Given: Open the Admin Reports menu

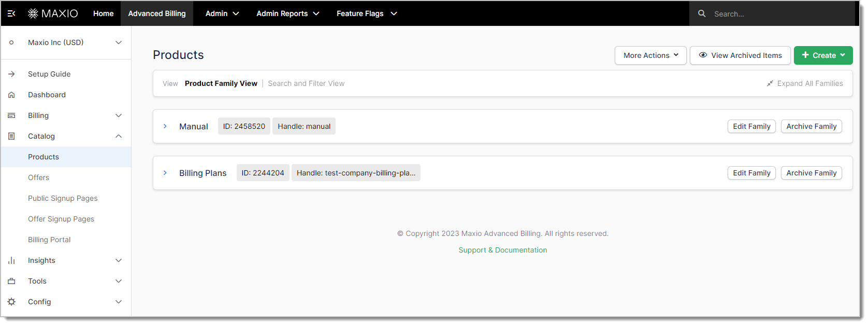Looking at the screenshot, I should tap(288, 13).
